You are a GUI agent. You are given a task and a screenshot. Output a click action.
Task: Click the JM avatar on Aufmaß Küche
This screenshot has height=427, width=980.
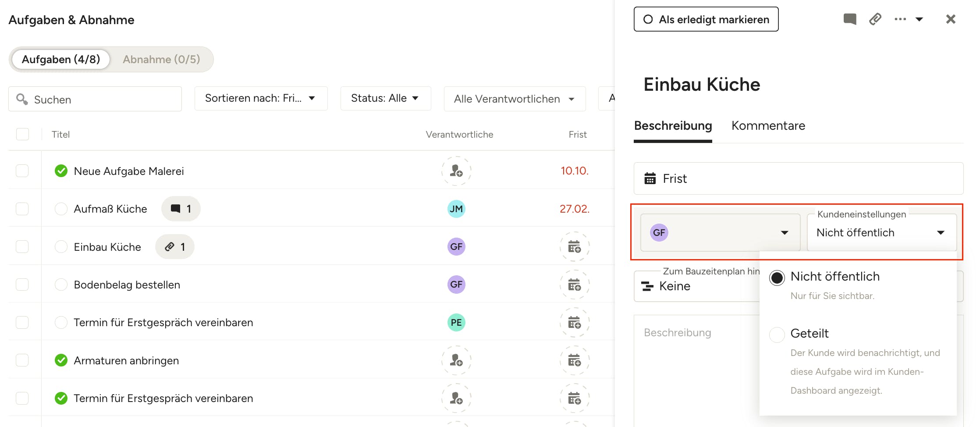[x=456, y=209]
